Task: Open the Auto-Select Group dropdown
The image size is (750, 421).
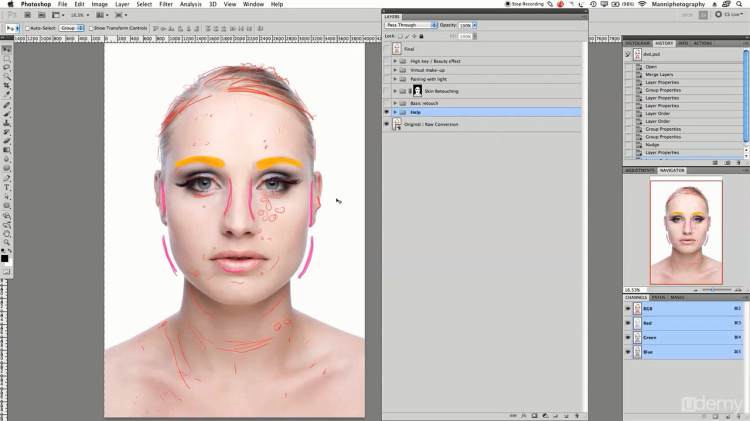Action: [x=72, y=28]
